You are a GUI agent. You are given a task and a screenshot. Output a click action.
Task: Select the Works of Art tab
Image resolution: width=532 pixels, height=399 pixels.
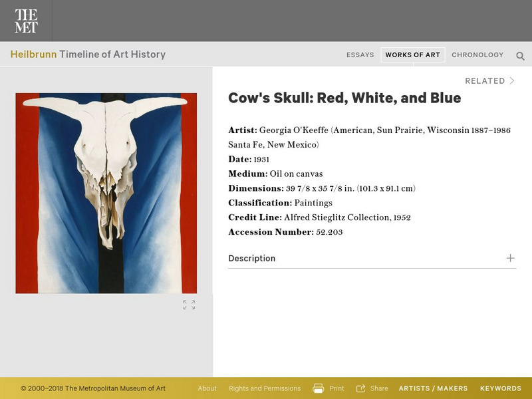412,55
